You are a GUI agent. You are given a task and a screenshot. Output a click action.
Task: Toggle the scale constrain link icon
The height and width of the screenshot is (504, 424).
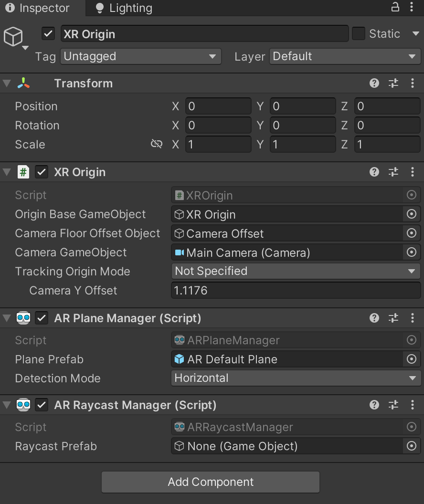(x=156, y=144)
